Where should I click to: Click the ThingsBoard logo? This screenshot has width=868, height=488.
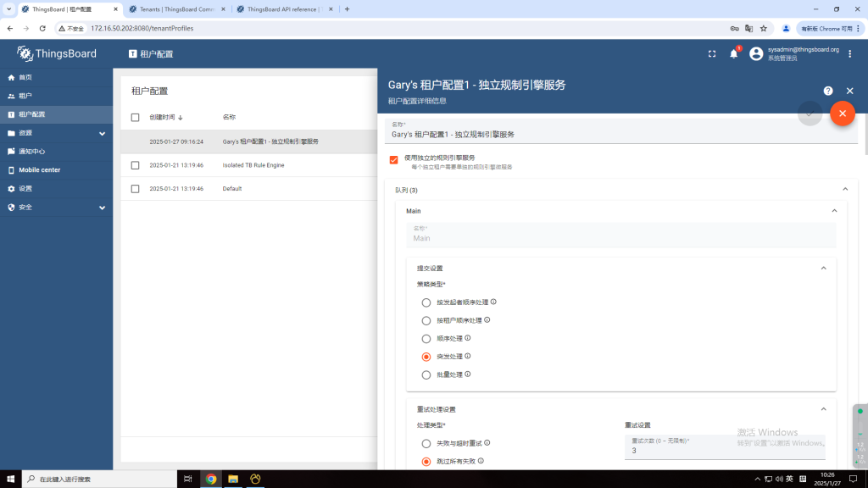pyautogui.click(x=57, y=53)
